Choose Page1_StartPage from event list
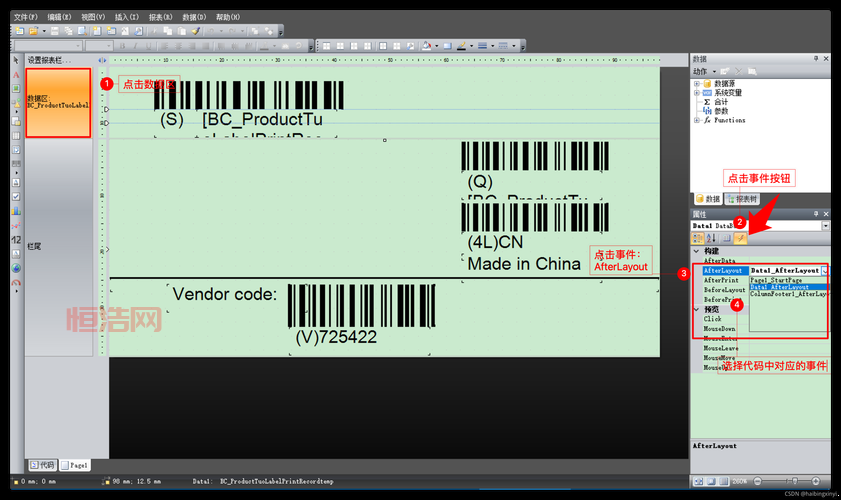Viewport: 841px width, 500px height. [775, 280]
